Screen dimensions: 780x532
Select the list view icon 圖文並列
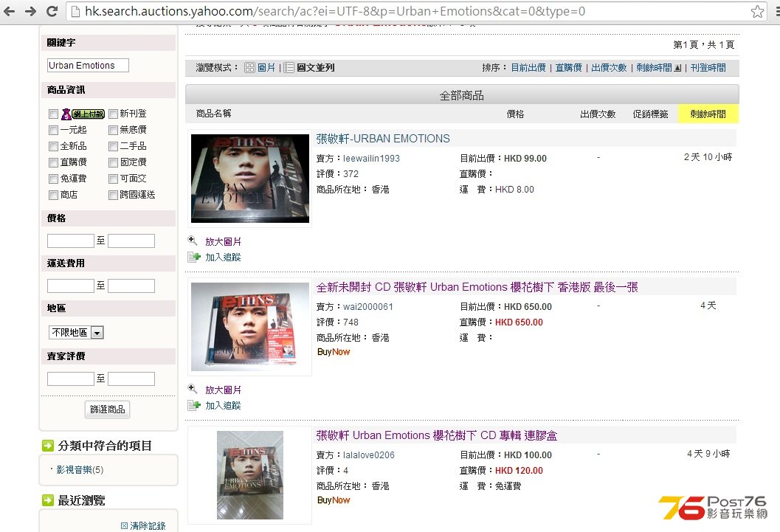click(x=289, y=68)
